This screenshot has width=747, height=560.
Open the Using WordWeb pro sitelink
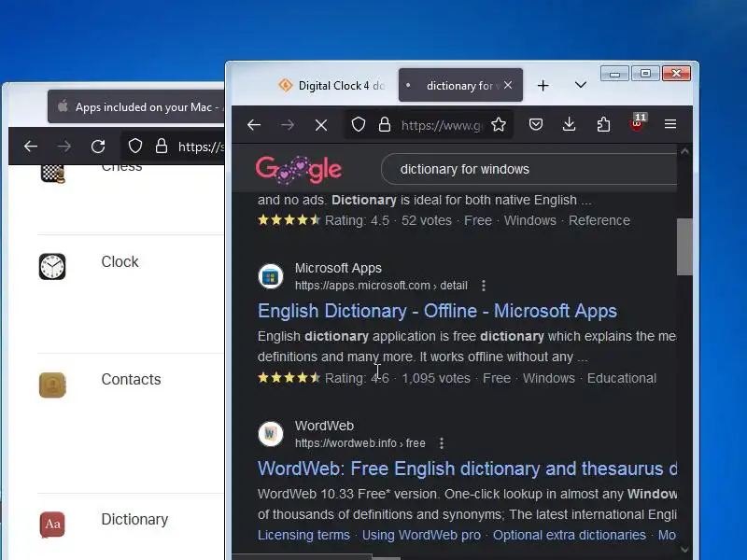421,535
